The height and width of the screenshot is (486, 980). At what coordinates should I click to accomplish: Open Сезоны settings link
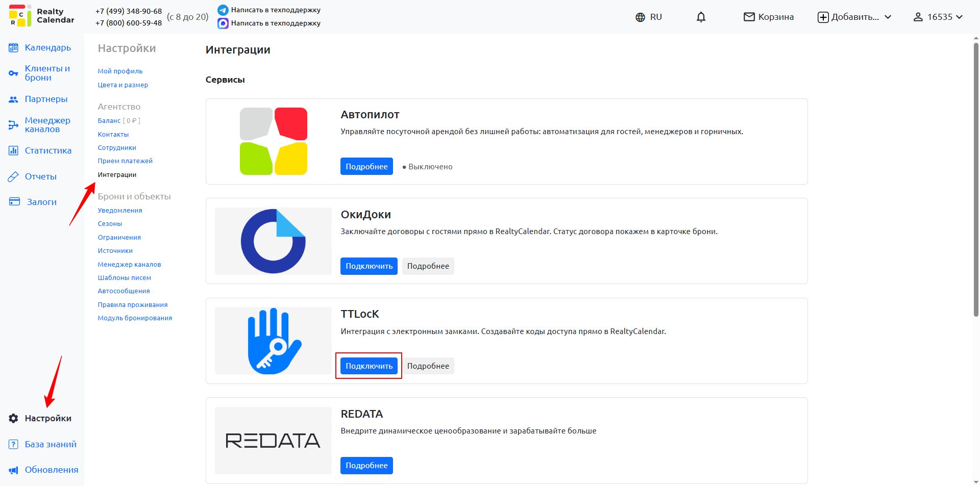coord(110,224)
